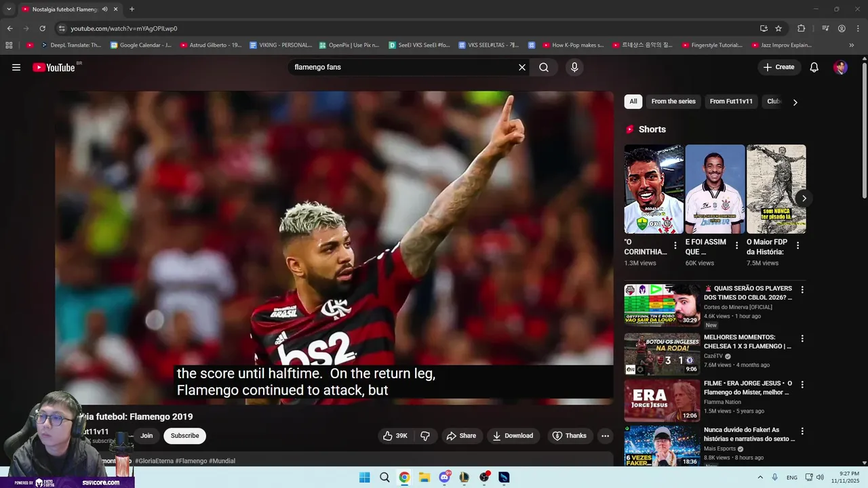
Task: Open Chrome apps grid in bookmarks bar
Action: click(9, 45)
